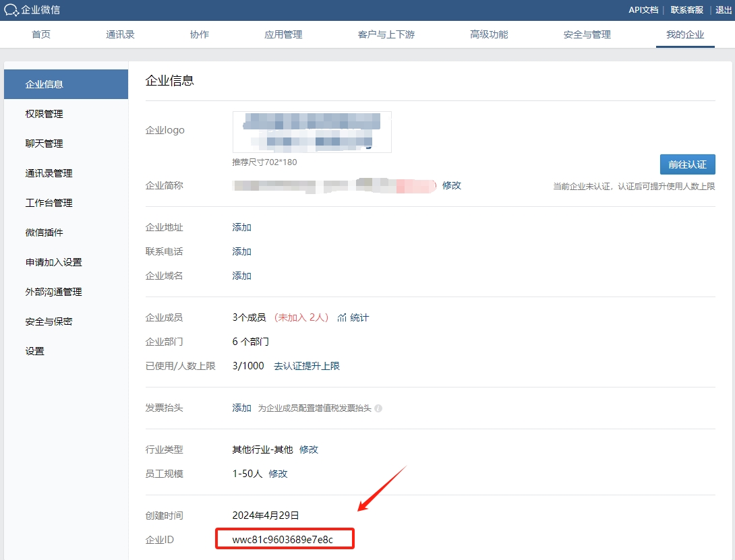
Task: Open the 通讯录 tab
Action: click(x=120, y=34)
